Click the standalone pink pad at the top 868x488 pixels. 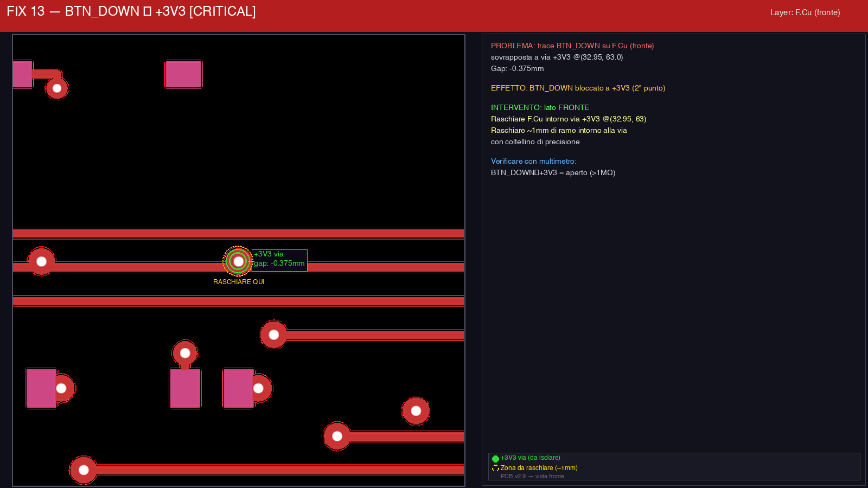183,74
